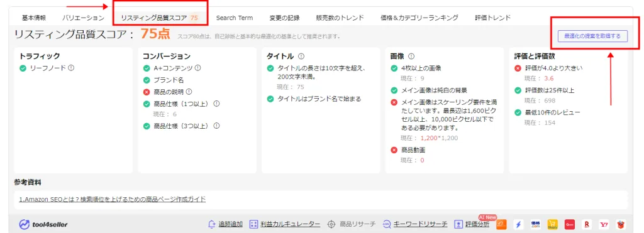The width and height of the screenshot is (644, 233).
Task: Click red cross icon beside 商品動画
Action: pyautogui.click(x=394, y=150)
